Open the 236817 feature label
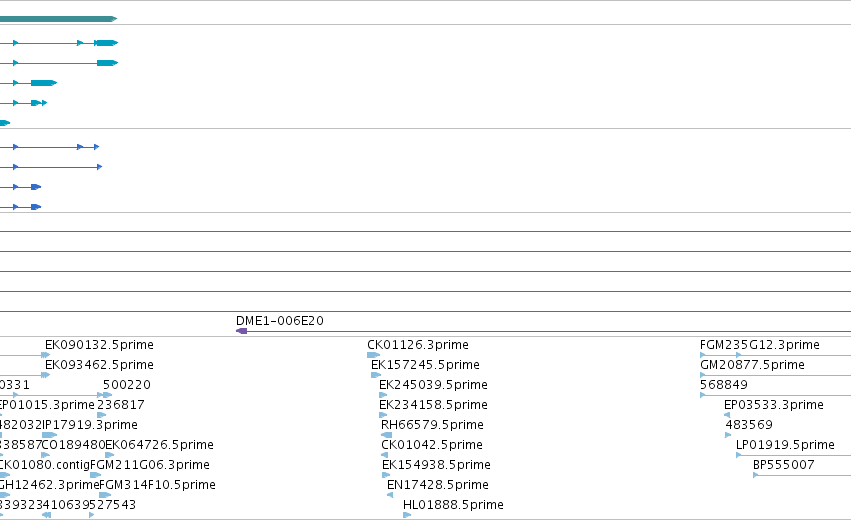851x520 pixels. 120,405
